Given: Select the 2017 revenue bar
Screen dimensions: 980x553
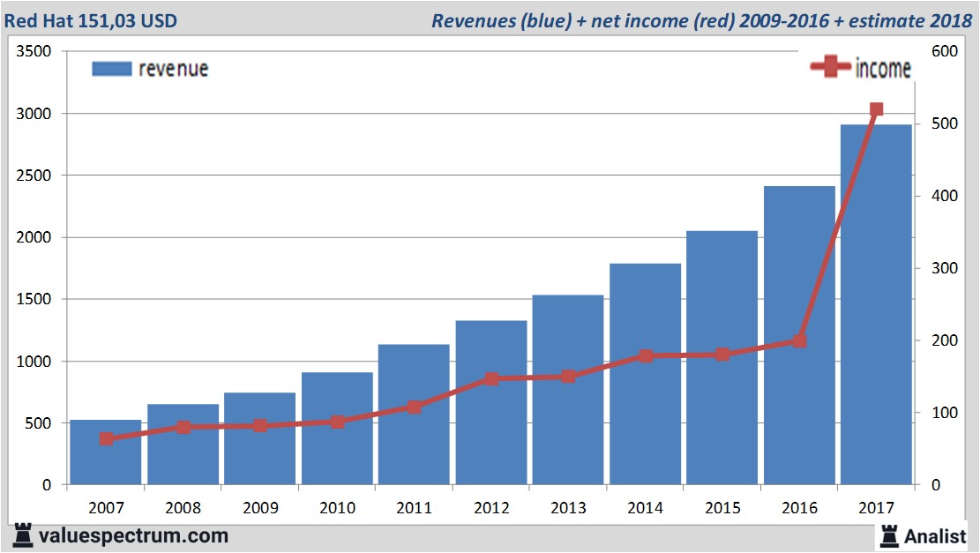Looking at the screenshot, I should pos(876,304).
